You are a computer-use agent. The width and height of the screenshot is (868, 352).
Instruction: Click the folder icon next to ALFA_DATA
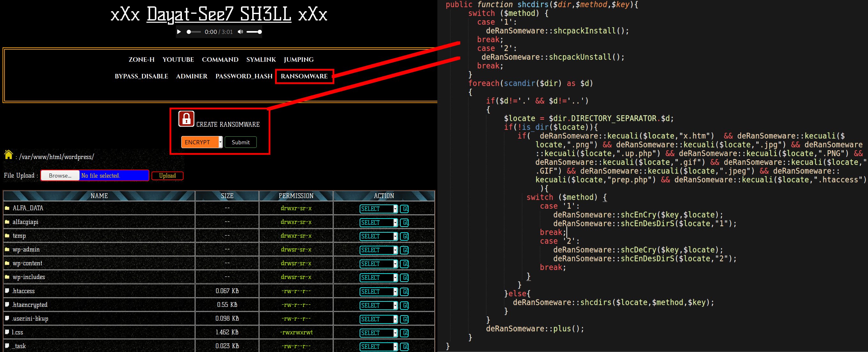7,208
